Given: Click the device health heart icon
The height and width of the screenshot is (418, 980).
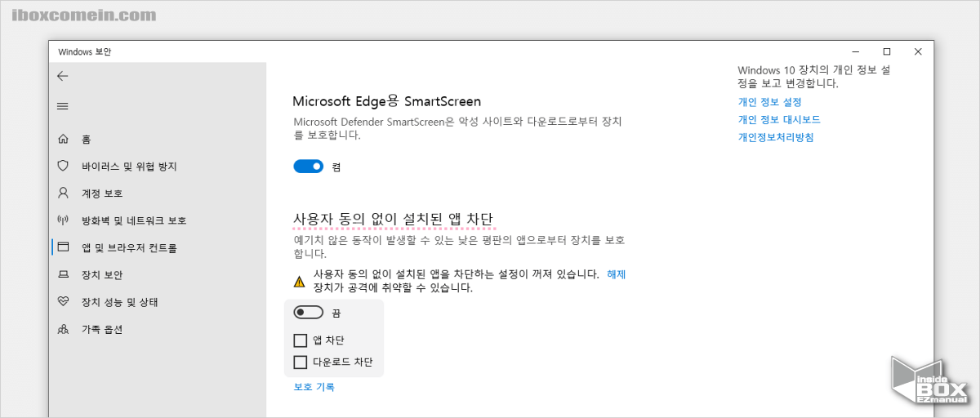Looking at the screenshot, I should click(x=63, y=302).
